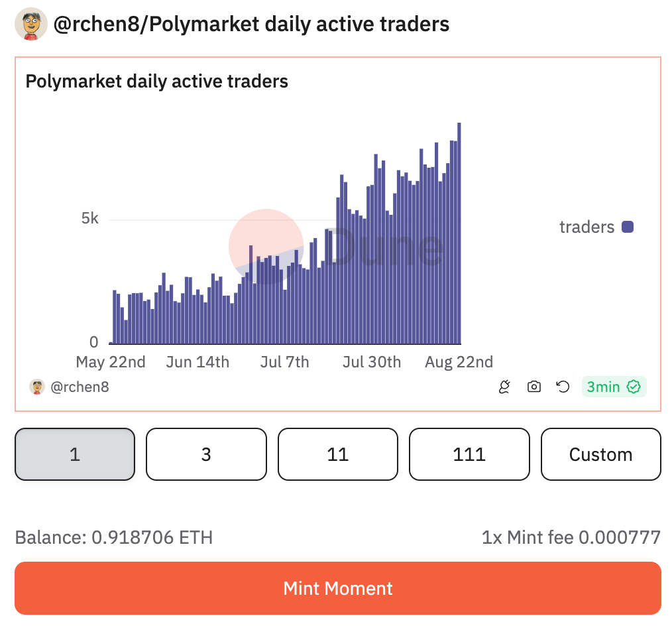Click the green verified checkmark badge icon
Image resolution: width=672 pixels, height=626 pixels.
[x=634, y=387]
